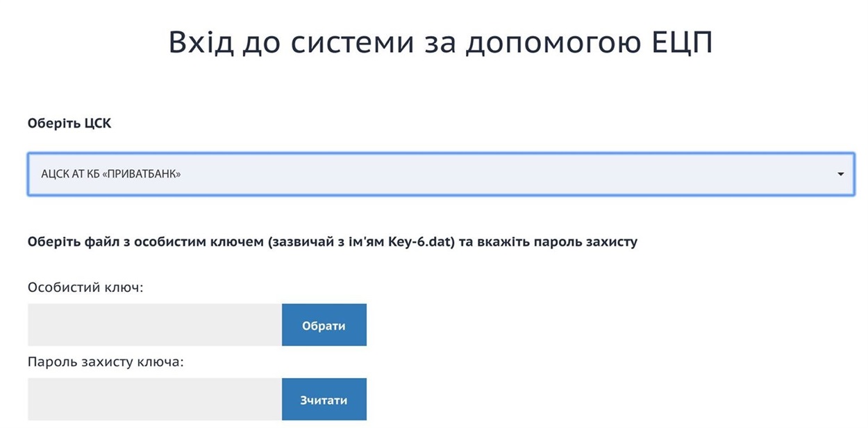Focus the Особистий ключ file field
The width and height of the screenshot is (868, 428).
point(154,325)
